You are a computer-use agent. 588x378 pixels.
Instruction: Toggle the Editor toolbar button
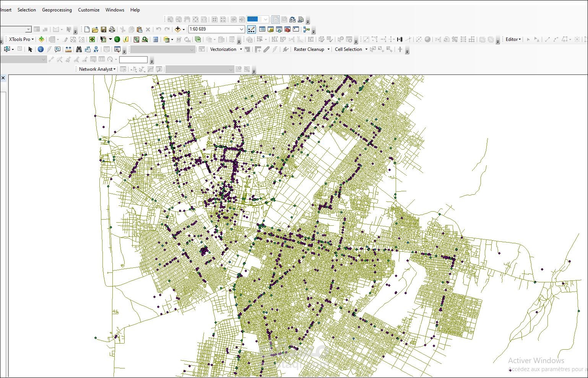click(251, 29)
